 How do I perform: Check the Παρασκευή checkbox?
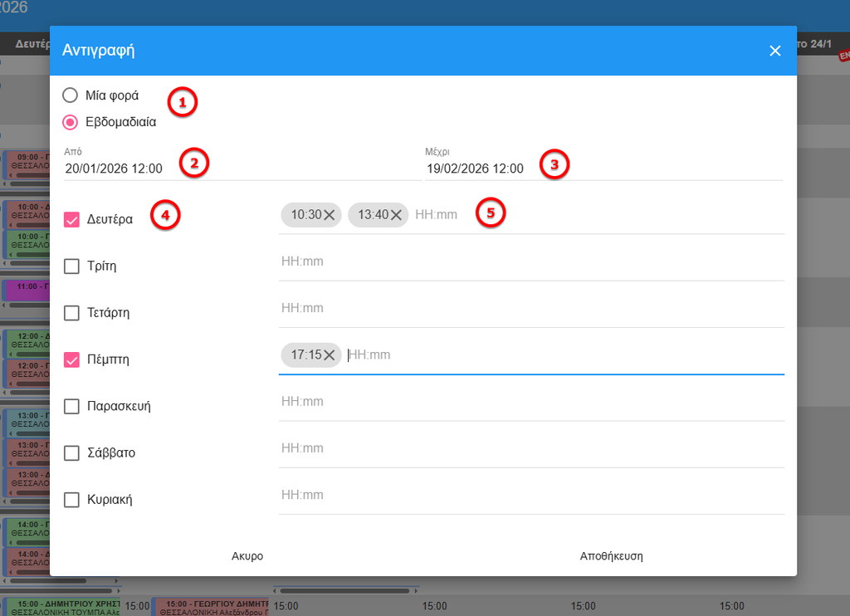coord(71,406)
